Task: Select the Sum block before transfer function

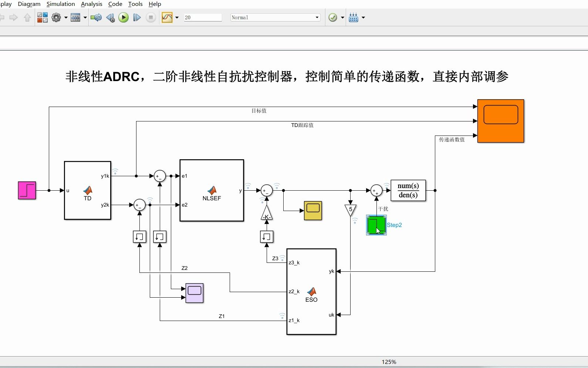Action: [376, 190]
